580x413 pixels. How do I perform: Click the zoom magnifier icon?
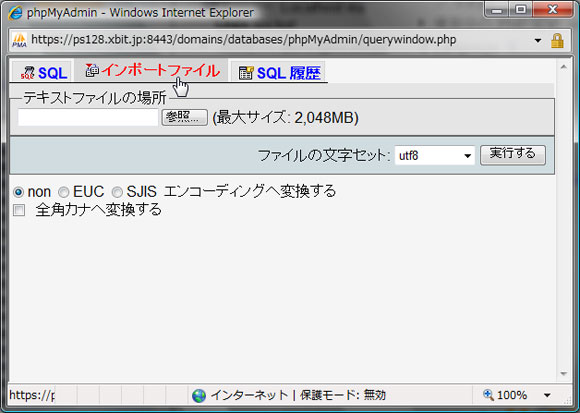[488, 395]
